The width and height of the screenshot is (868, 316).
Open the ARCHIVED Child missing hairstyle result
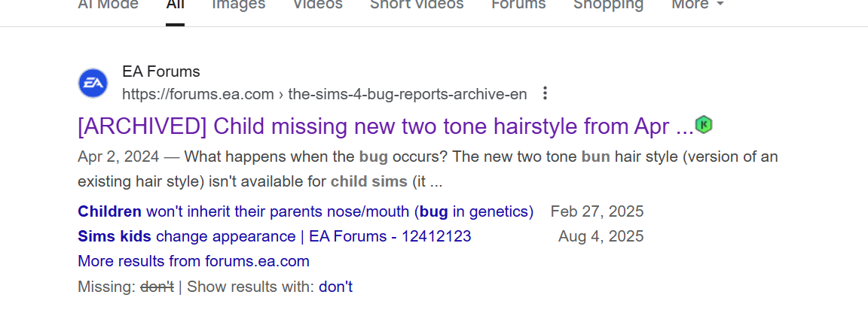(x=385, y=126)
